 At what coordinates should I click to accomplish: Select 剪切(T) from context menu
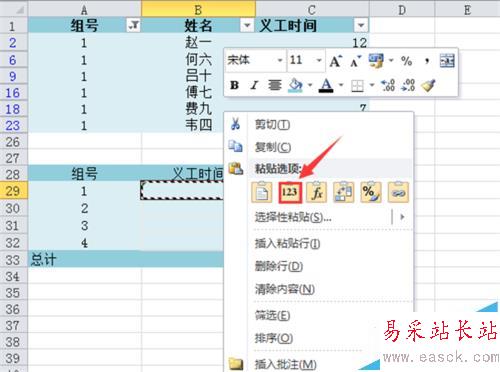coord(272,125)
